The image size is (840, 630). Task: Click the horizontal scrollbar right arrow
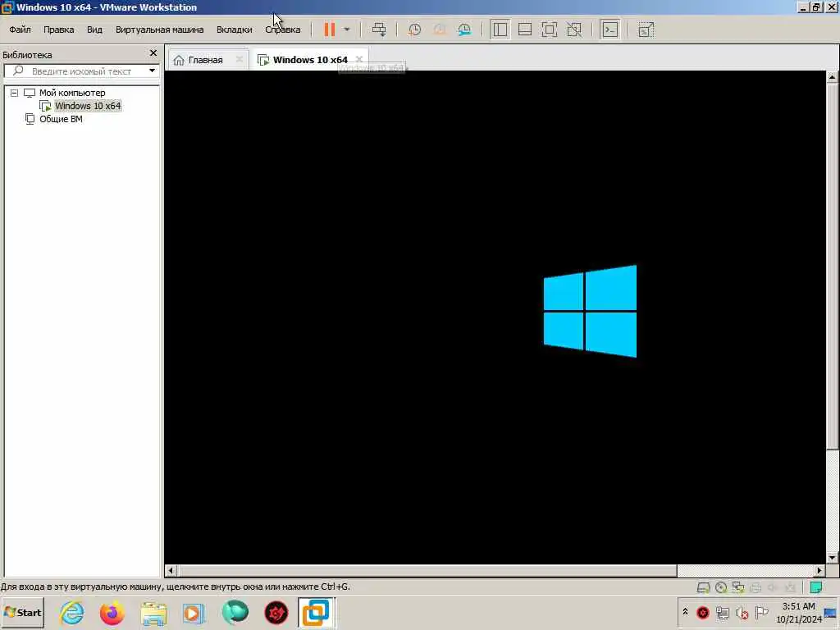click(x=819, y=571)
